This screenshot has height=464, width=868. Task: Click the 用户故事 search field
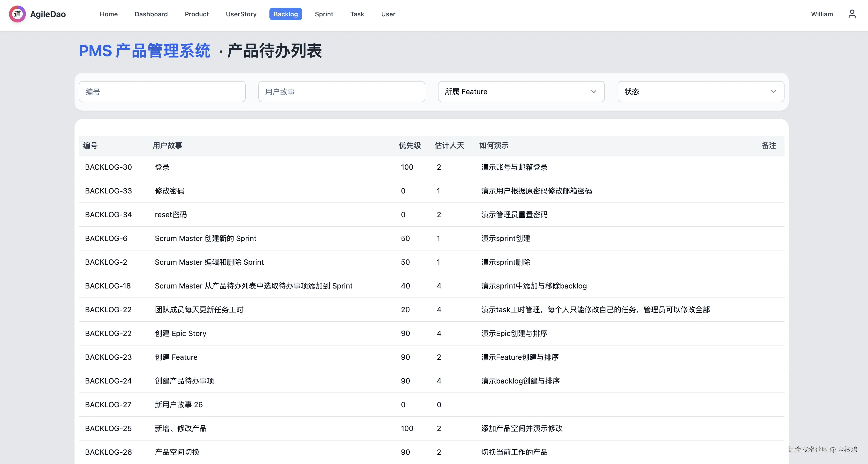(x=341, y=91)
